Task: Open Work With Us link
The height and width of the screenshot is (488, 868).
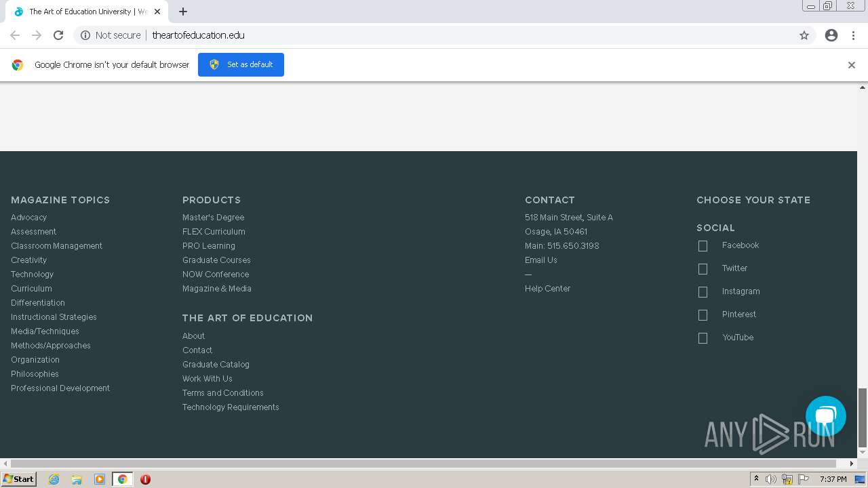Action: (x=208, y=379)
